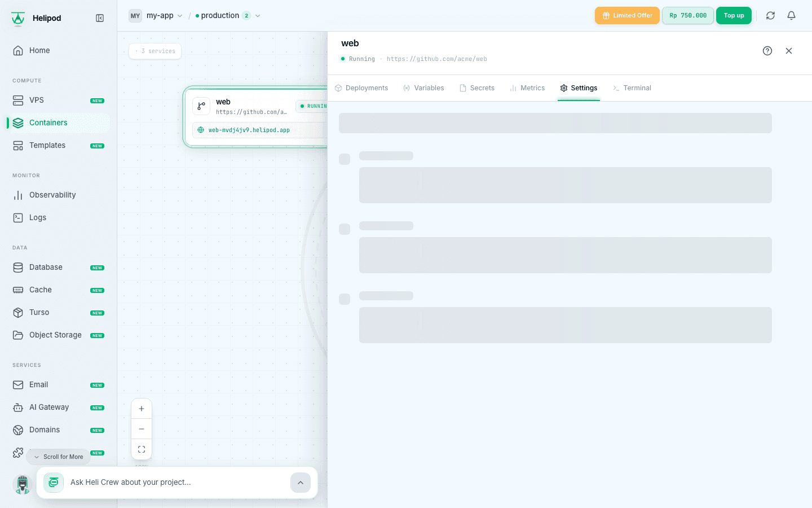Open Templates page
The width and height of the screenshot is (812, 508).
(x=59, y=145)
